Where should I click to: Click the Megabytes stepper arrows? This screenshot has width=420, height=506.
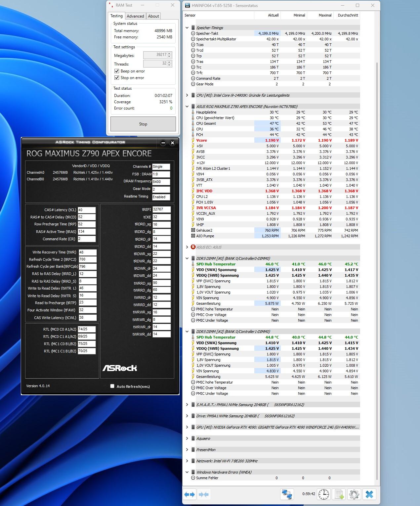coord(169,55)
